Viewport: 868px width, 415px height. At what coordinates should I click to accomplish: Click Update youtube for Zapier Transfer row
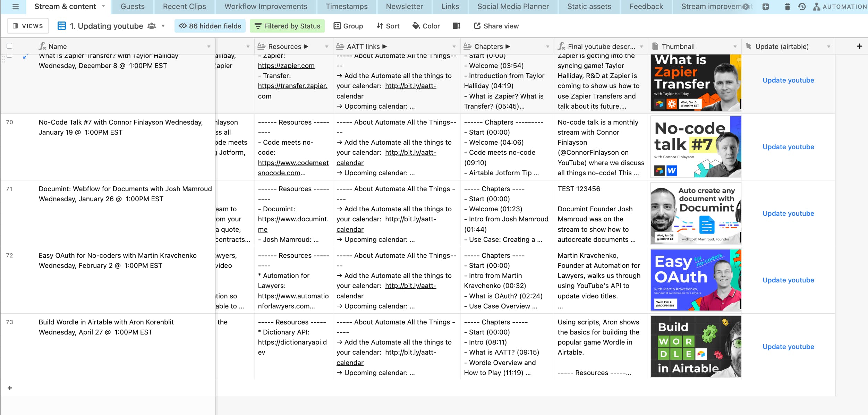[788, 80]
